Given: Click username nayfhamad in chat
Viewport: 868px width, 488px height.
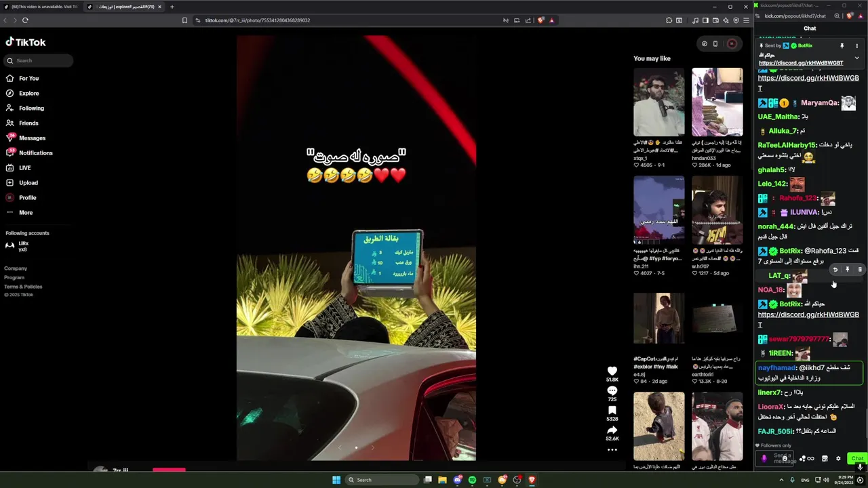Looking at the screenshot, I should point(776,368).
